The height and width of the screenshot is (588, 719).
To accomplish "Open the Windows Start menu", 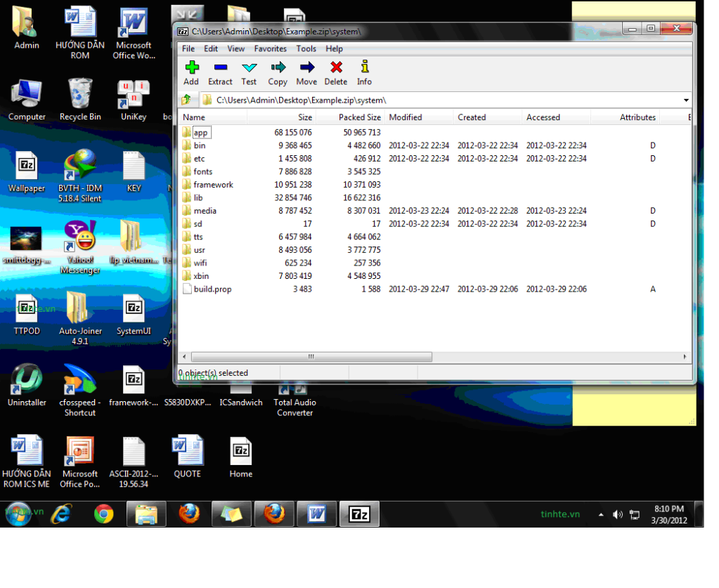I will click(18, 515).
